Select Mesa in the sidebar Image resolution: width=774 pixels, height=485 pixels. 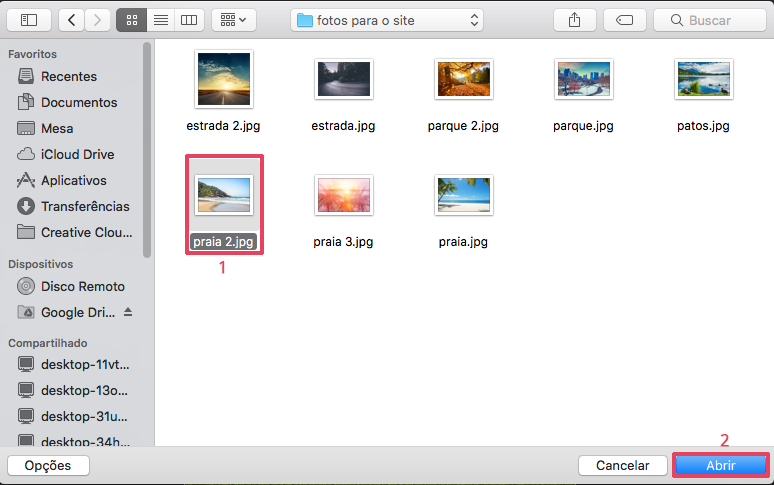pyautogui.click(x=45, y=128)
